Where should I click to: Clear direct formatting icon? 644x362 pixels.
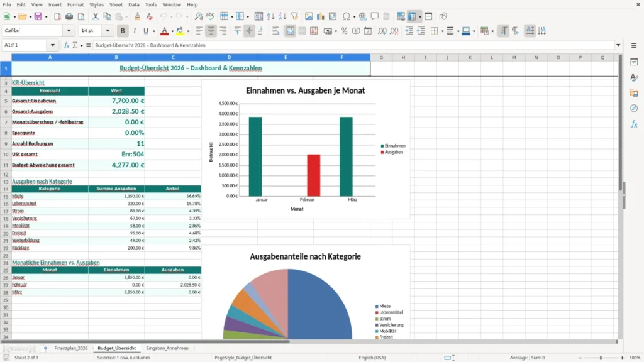click(x=150, y=16)
